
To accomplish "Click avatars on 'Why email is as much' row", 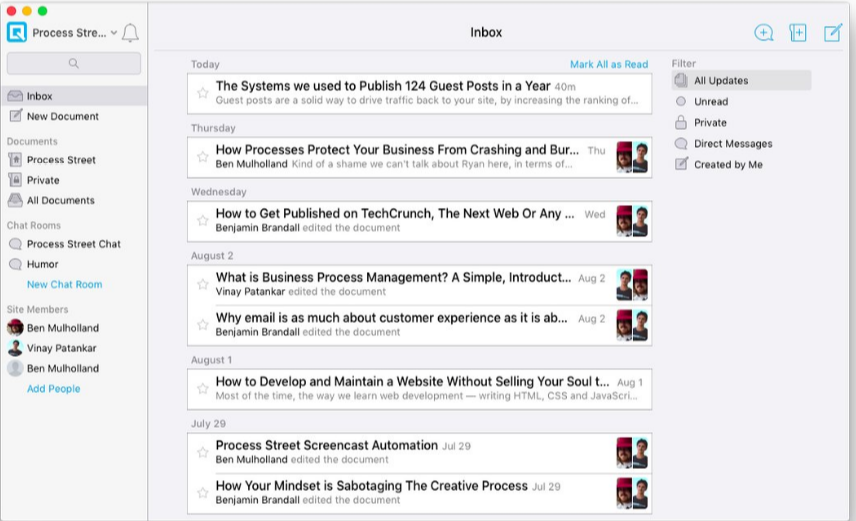I will pos(632,325).
